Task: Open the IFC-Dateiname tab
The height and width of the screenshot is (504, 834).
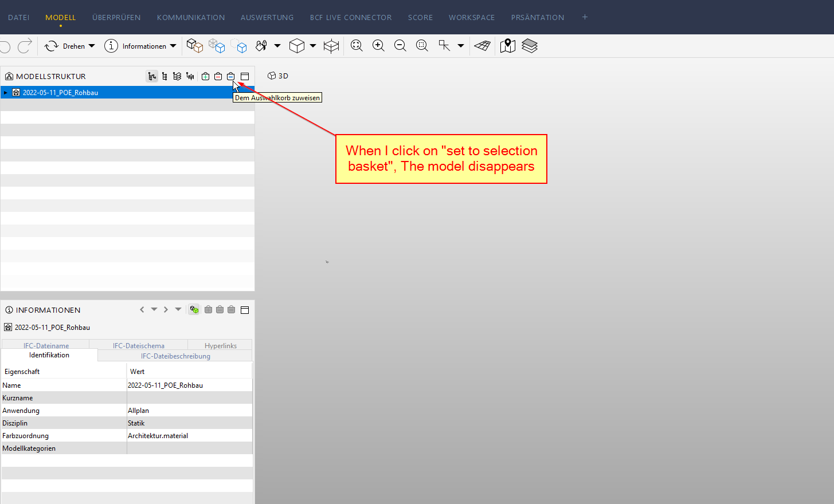Action: click(x=46, y=345)
